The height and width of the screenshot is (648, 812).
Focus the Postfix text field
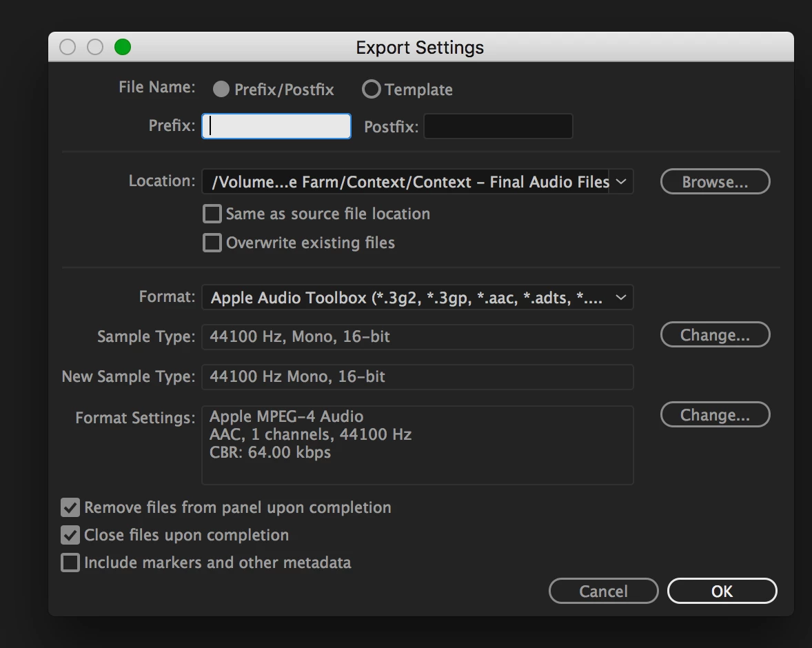coord(498,127)
